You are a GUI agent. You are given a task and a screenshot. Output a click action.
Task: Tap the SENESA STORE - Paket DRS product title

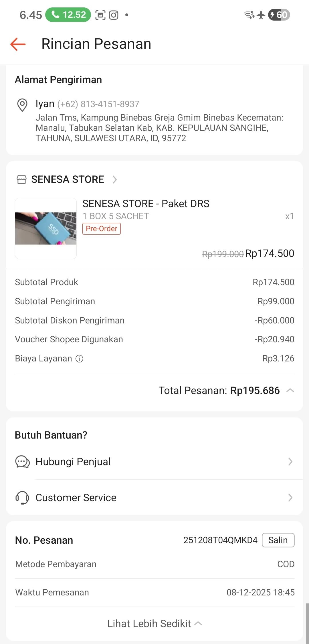[146, 204]
